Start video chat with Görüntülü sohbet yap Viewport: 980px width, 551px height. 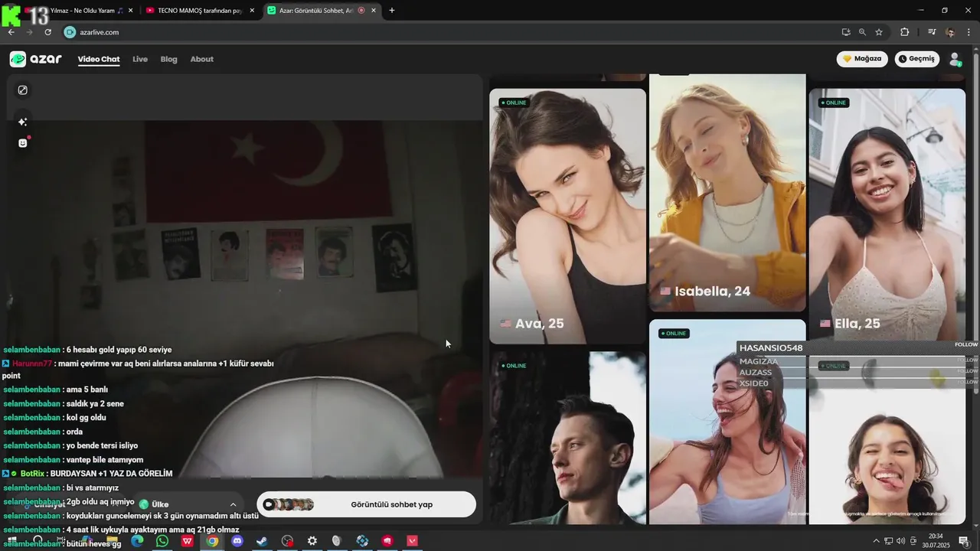366,504
